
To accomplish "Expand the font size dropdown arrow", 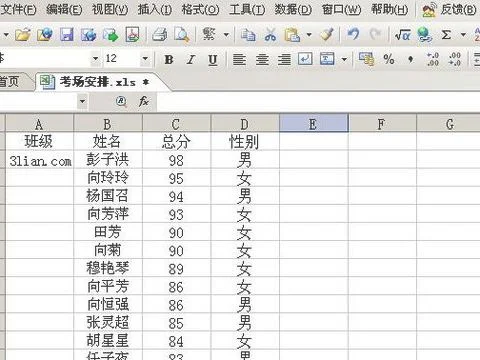I will [145, 59].
